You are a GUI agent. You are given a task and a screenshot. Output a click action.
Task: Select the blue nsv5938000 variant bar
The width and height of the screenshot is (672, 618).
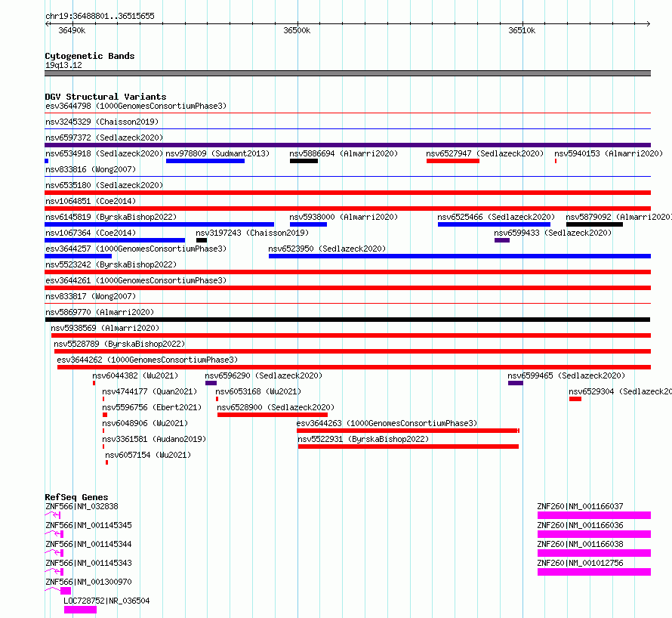[x=308, y=224]
